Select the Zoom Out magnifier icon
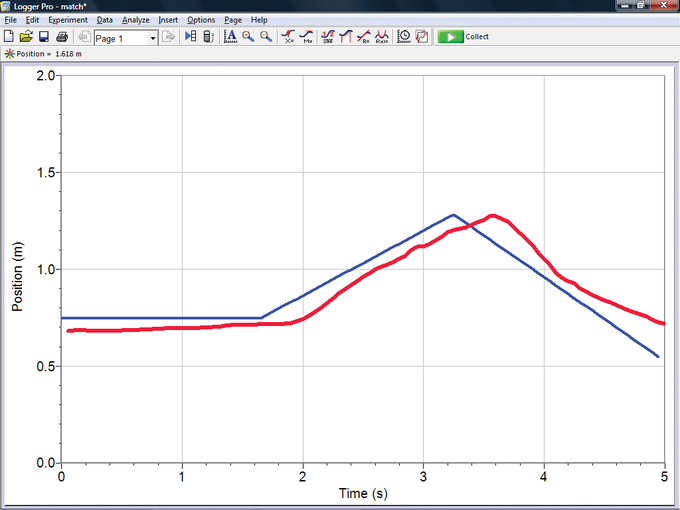The width and height of the screenshot is (680, 510). tap(266, 37)
